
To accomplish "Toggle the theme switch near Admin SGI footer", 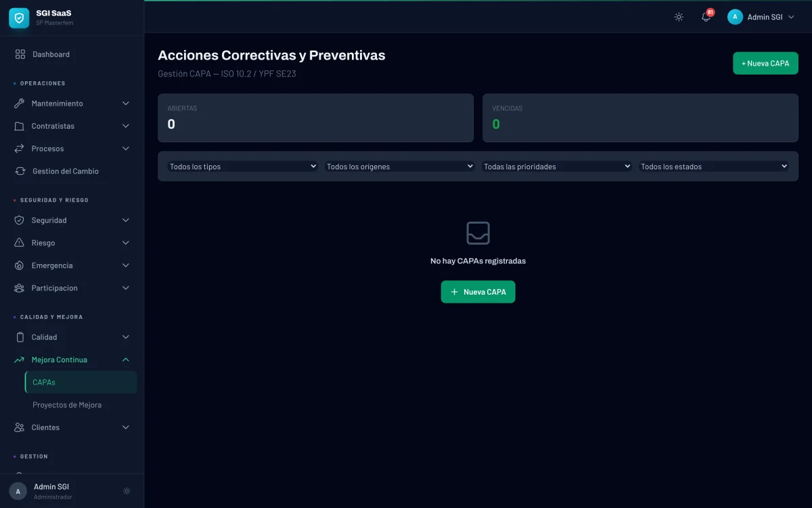I will click(x=127, y=491).
